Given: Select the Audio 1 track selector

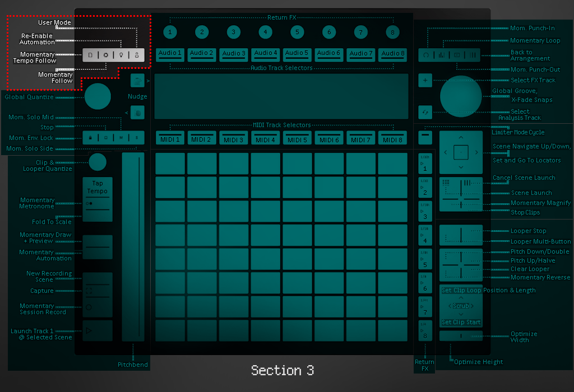Looking at the screenshot, I should (170, 54).
